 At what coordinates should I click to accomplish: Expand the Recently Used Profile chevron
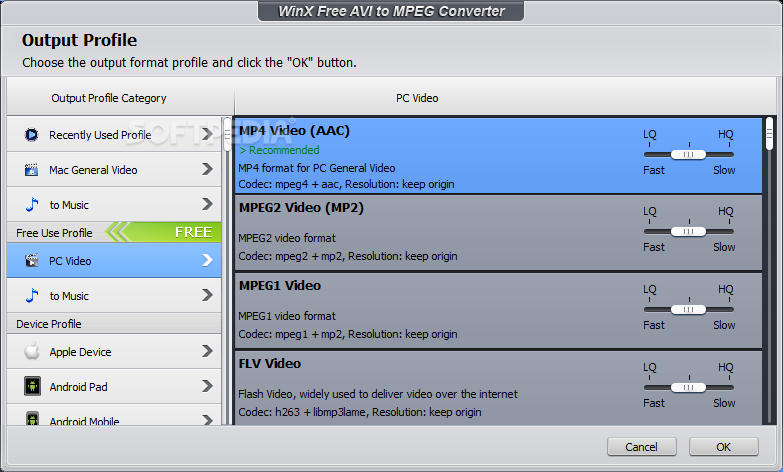tap(207, 134)
